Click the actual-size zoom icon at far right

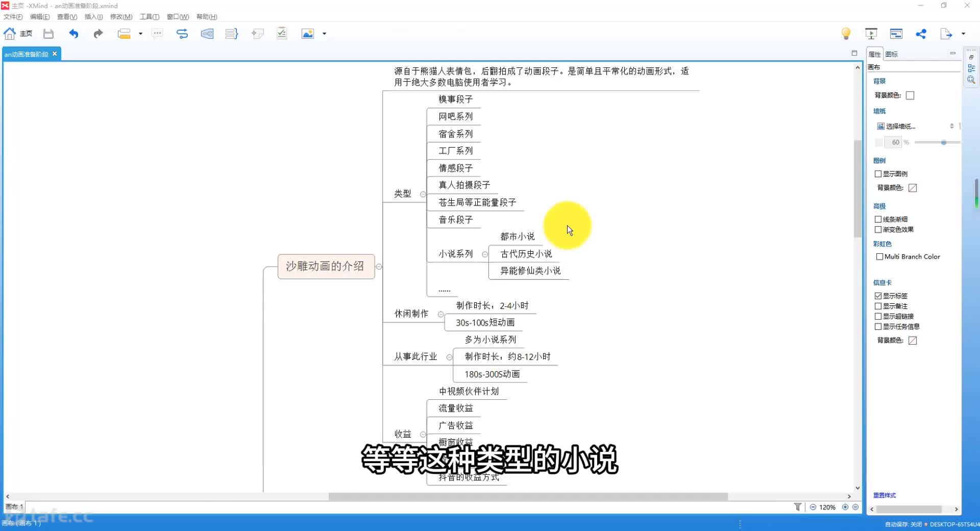click(x=855, y=507)
